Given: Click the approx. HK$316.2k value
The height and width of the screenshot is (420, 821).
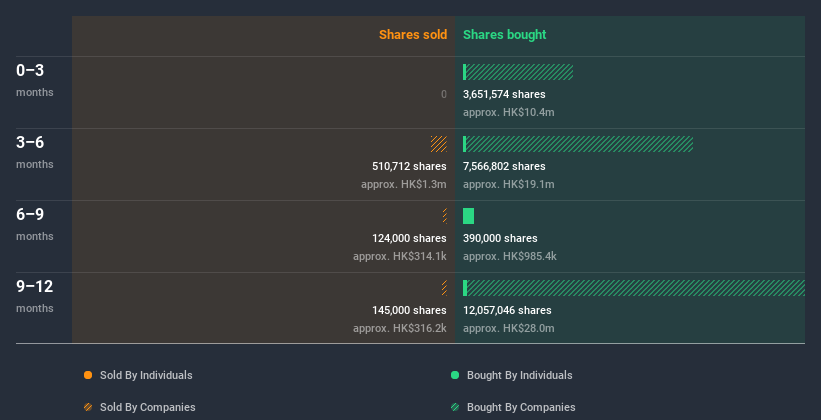Looking at the screenshot, I should tap(400, 328).
